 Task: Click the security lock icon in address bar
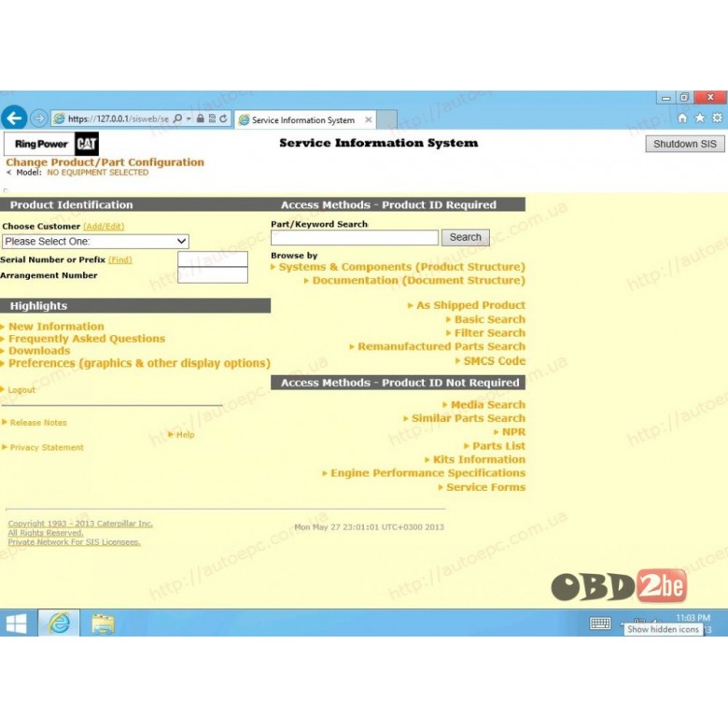200,119
